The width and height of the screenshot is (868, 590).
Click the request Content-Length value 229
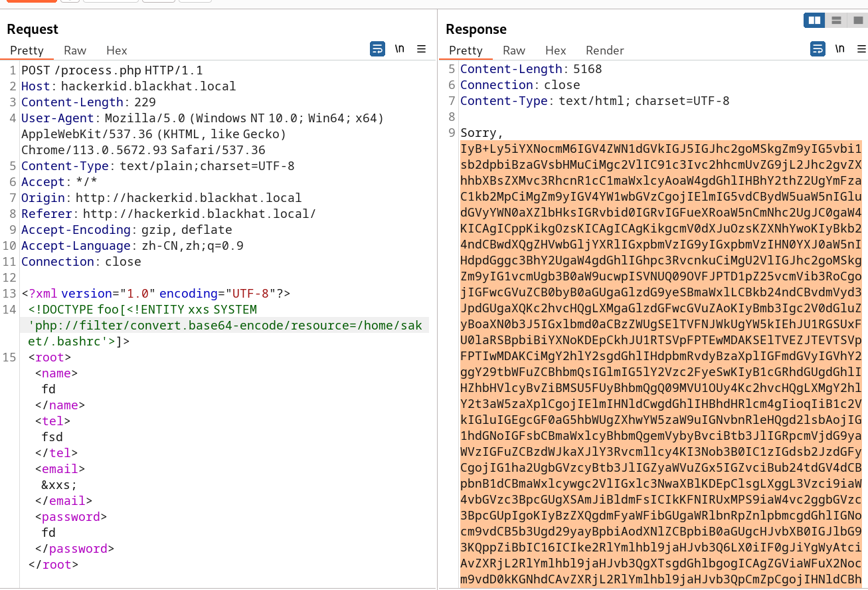(145, 102)
